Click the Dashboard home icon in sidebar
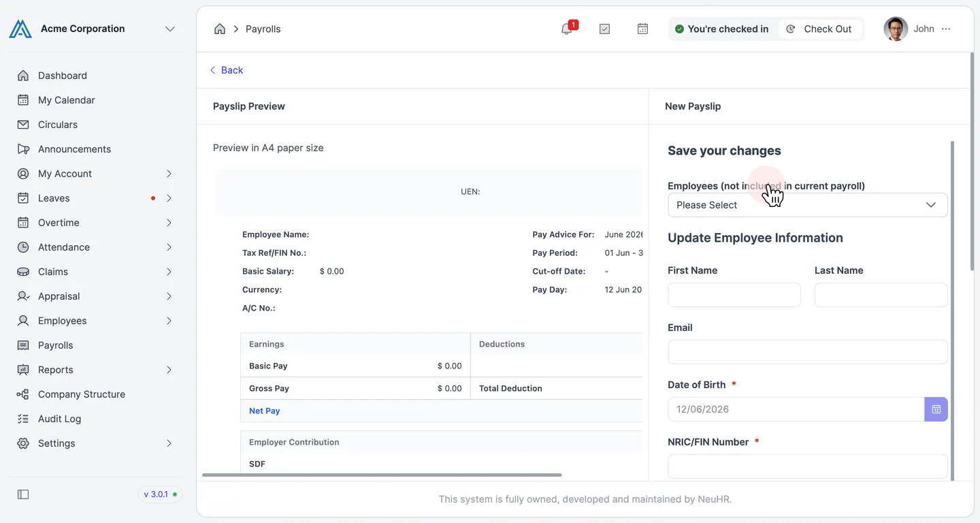 point(23,76)
